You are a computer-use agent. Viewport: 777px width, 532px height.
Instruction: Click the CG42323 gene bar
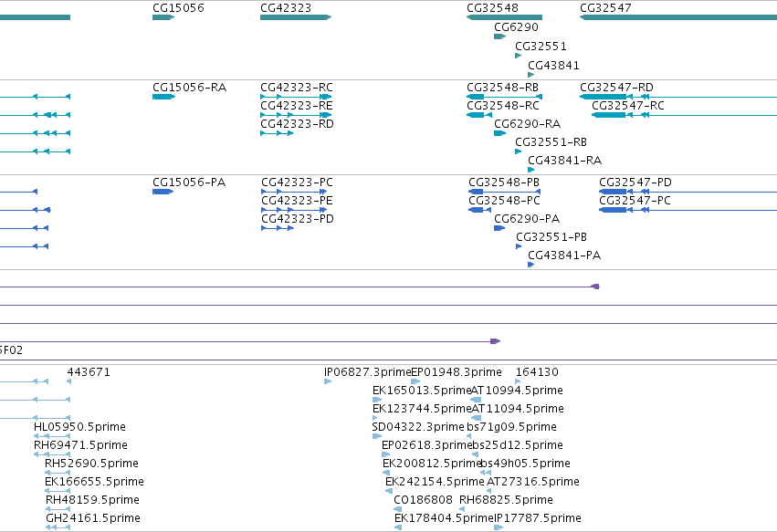coord(296,17)
